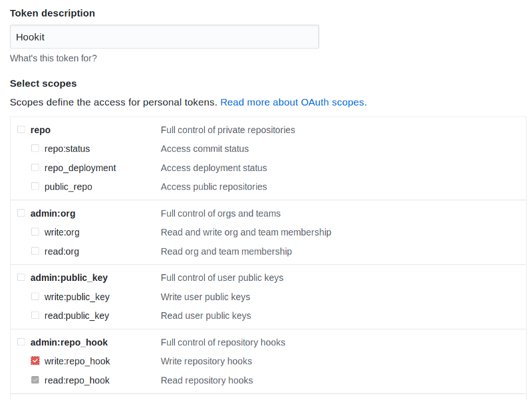Click the grayed read:repo_hook checkbox
The image size is (532, 400).
coord(35,380)
